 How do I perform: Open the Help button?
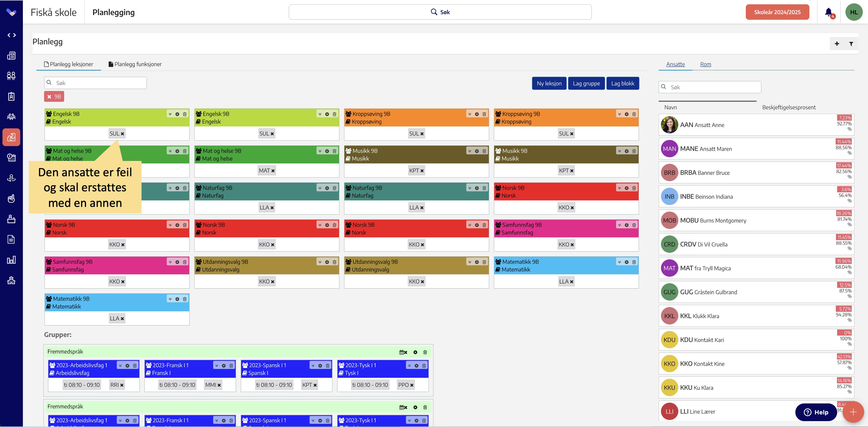816,412
